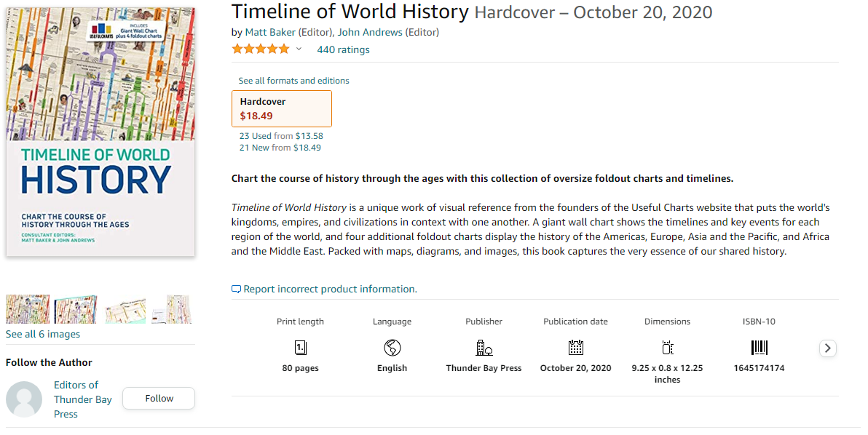Click the author profile avatar icon
Image resolution: width=868 pixels, height=435 pixels.
24,399
